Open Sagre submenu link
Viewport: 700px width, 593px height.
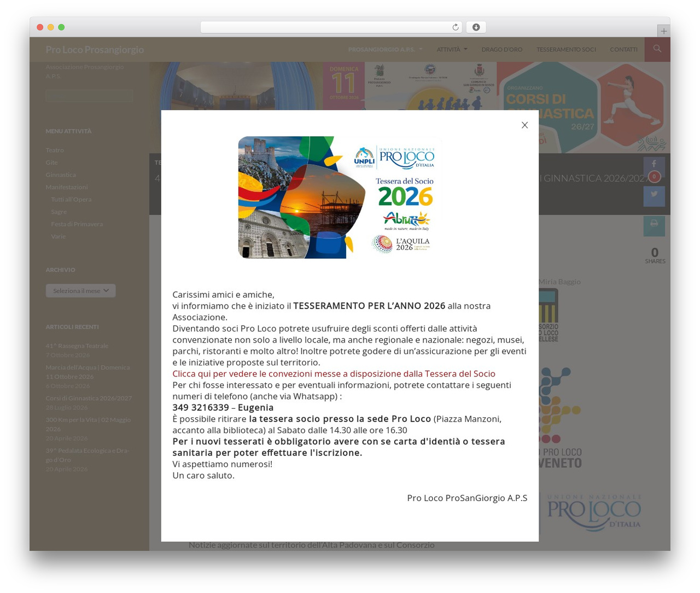pos(59,212)
